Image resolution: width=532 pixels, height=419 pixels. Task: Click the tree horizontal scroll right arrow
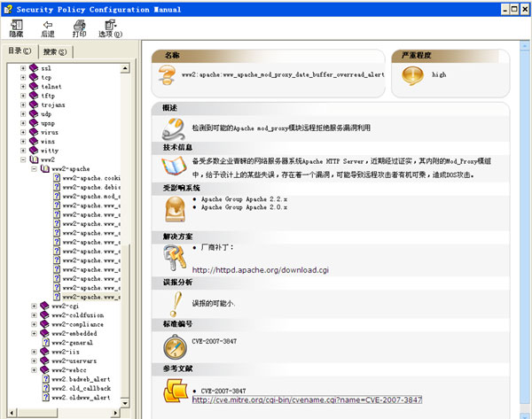(115, 413)
